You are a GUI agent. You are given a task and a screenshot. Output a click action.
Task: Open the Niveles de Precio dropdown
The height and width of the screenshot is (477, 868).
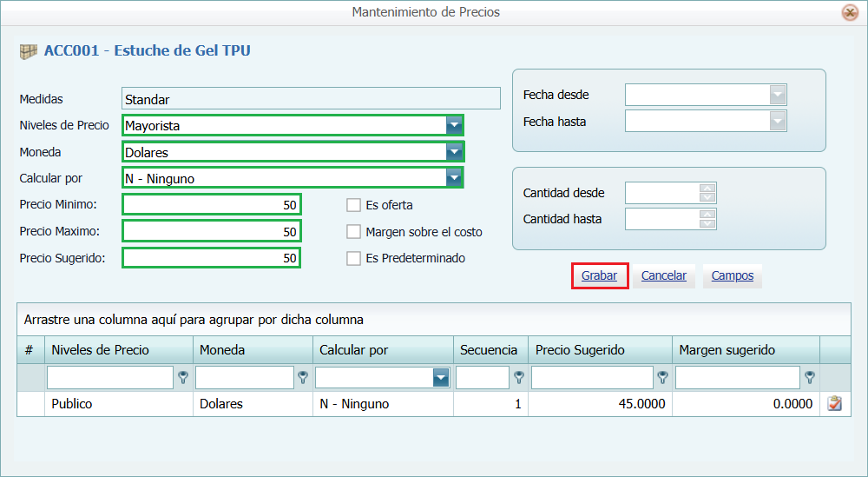click(454, 126)
